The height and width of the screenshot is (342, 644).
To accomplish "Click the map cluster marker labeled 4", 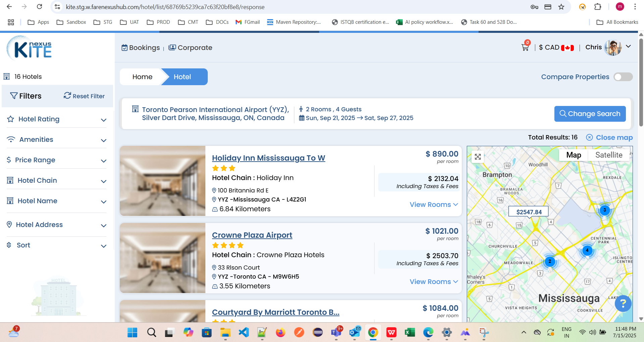I will click(x=587, y=250).
